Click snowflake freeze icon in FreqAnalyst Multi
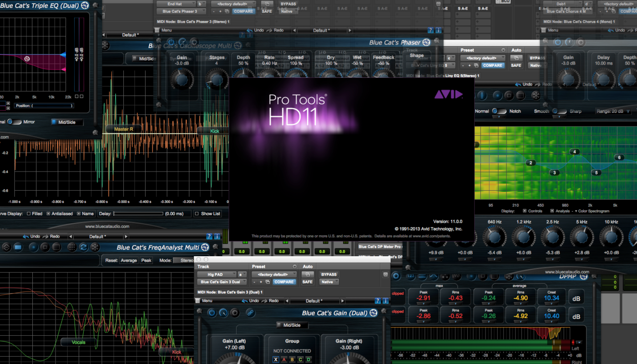The height and width of the screenshot is (364, 637). point(95,248)
